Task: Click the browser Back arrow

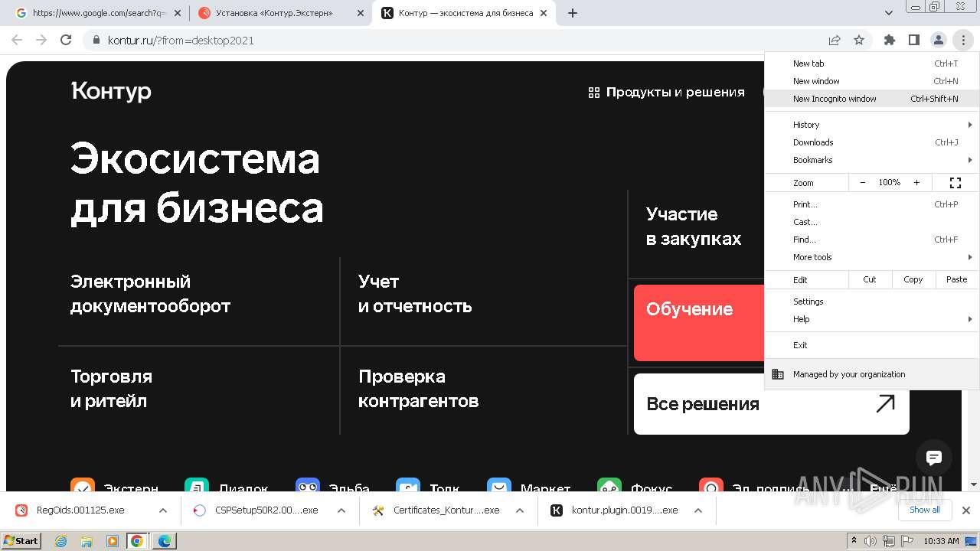Action: click(x=17, y=40)
